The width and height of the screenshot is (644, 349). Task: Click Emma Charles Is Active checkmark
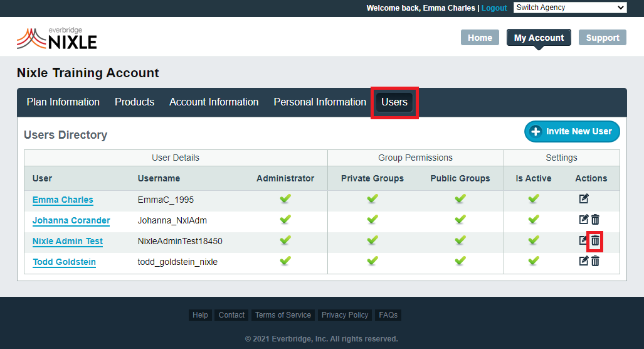[x=534, y=199]
